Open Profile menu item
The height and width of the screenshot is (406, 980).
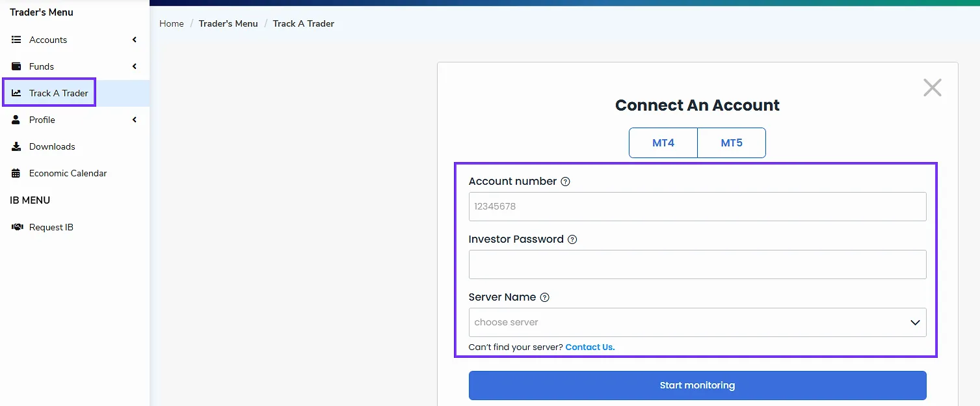[x=75, y=120]
